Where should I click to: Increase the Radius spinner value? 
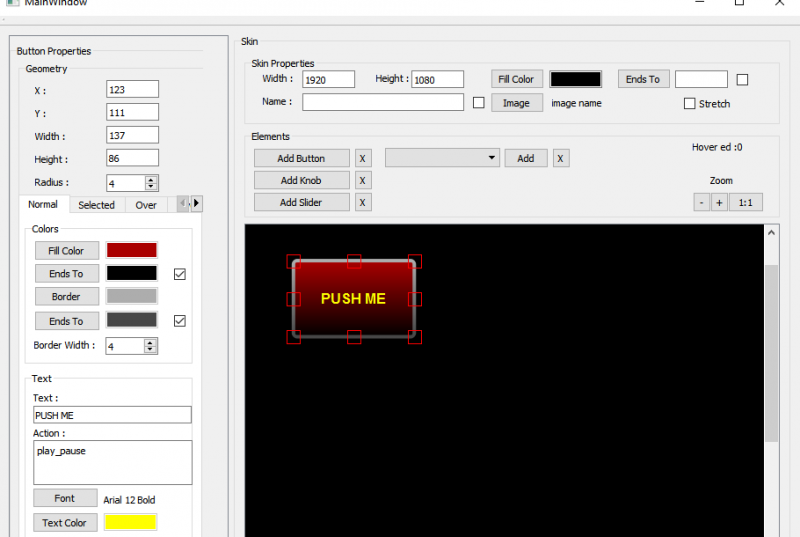[x=151, y=179]
